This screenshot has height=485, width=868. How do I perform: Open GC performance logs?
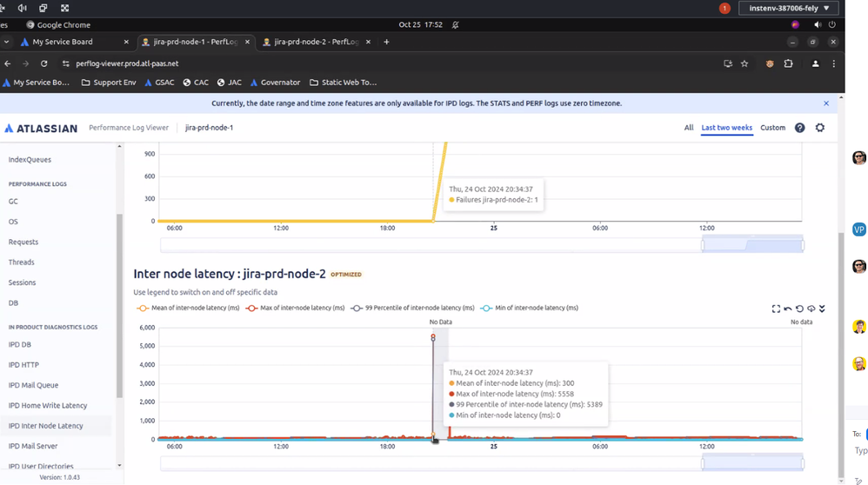pos(13,202)
